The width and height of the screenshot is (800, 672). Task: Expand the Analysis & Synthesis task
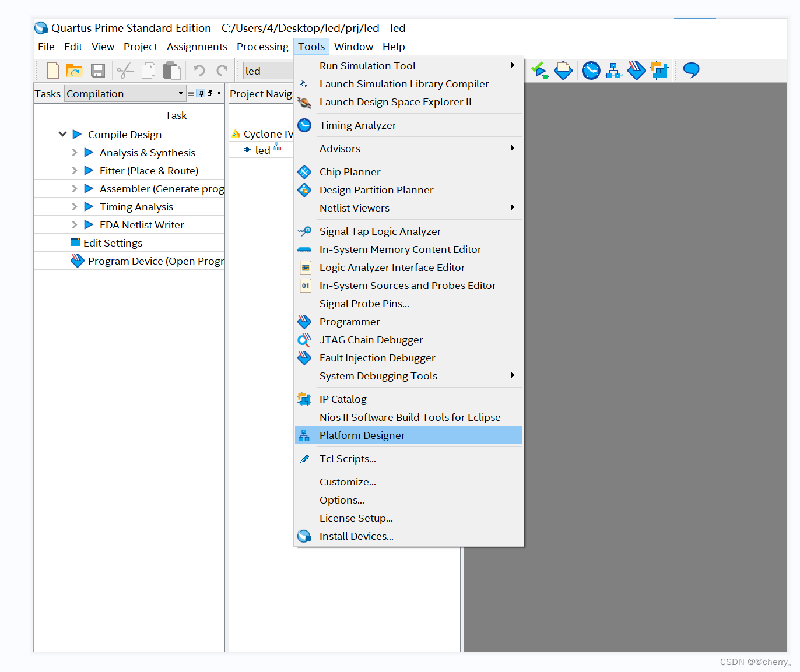pos(74,153)
